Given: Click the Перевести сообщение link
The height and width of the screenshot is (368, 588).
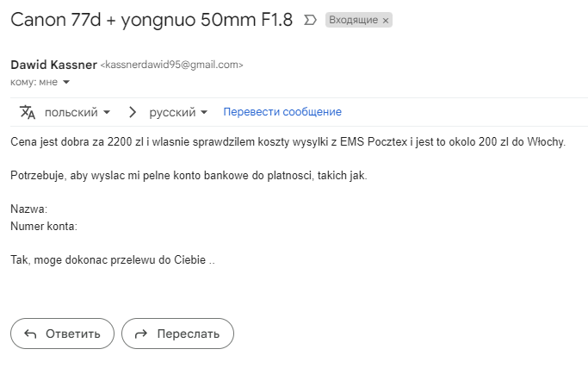Looking at the screenshot, I should click(x=282, y=112).
